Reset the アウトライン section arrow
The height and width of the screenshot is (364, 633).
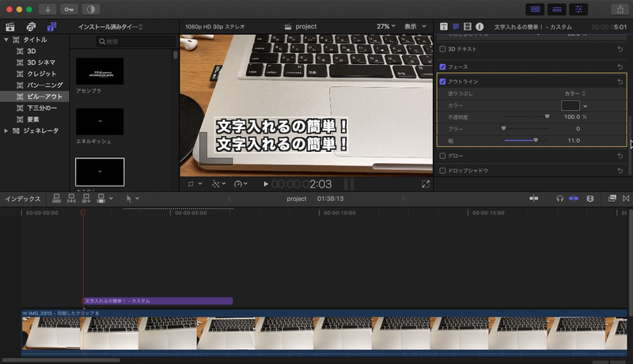(620, 82)
